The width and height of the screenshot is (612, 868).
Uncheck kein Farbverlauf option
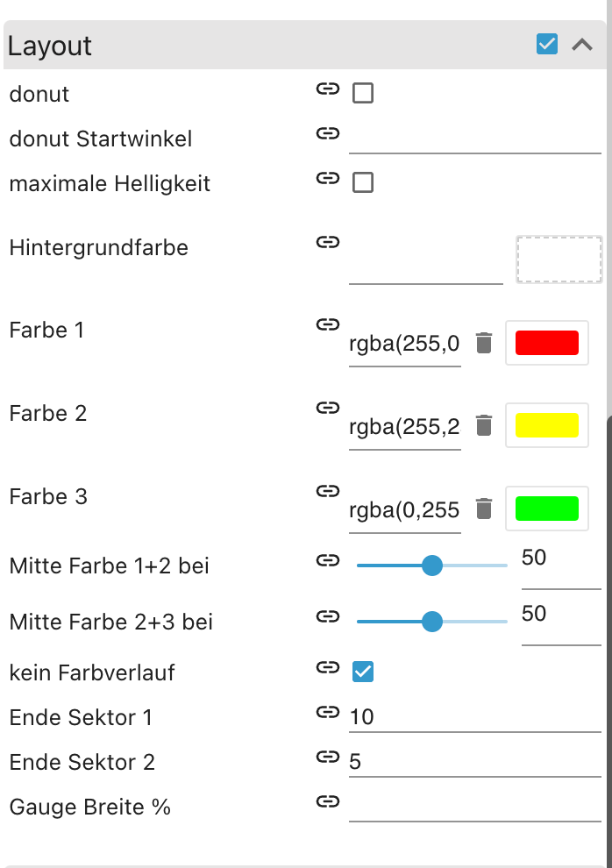click(362, 672)
